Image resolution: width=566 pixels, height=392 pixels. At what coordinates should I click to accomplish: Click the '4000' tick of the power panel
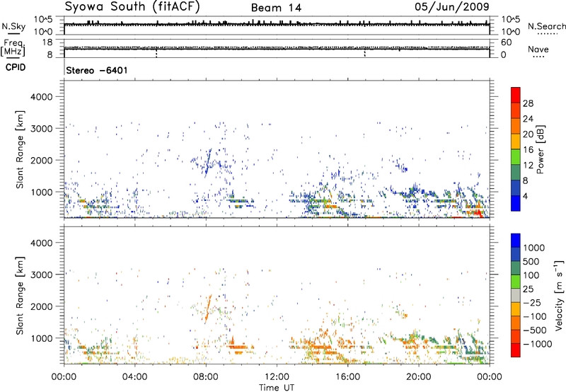[41, 97]
